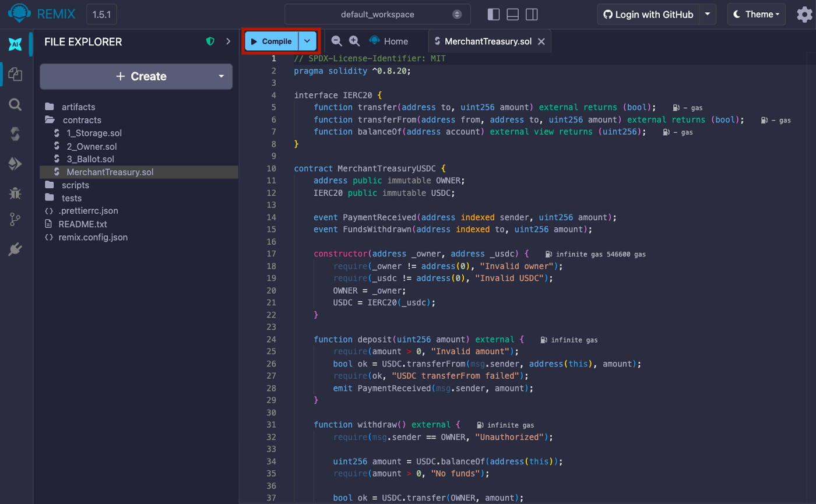This screenshot has width=816, height=504.
Task: Open the default_workspace dropdown
Action: [x=377, y=15]
